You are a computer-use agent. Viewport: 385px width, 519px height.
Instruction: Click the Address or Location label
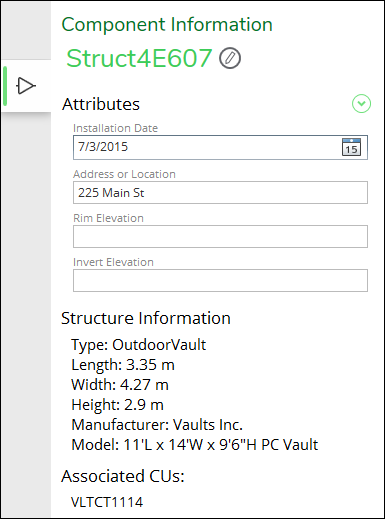pyautogui.click(x=124, y=174)
